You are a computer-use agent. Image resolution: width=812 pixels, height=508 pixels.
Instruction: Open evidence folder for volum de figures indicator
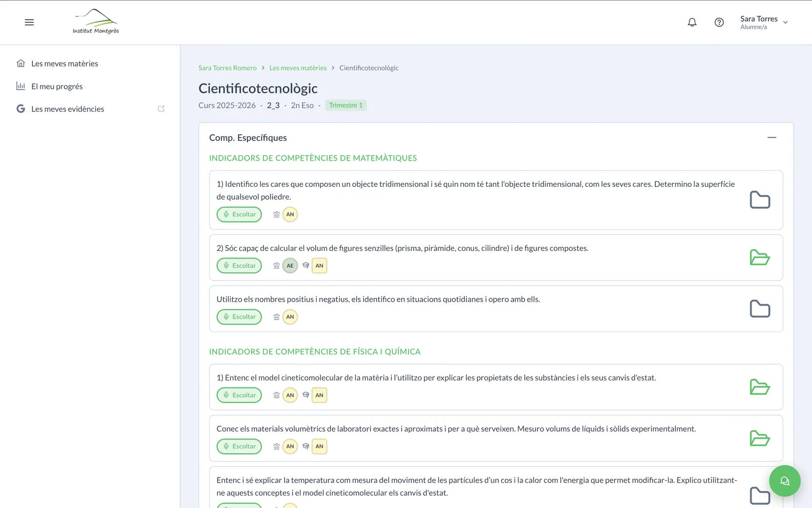tap(760, 258)
